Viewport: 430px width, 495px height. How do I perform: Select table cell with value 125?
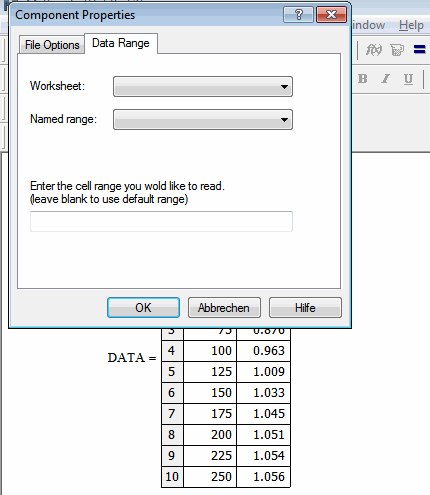[210, 372]
